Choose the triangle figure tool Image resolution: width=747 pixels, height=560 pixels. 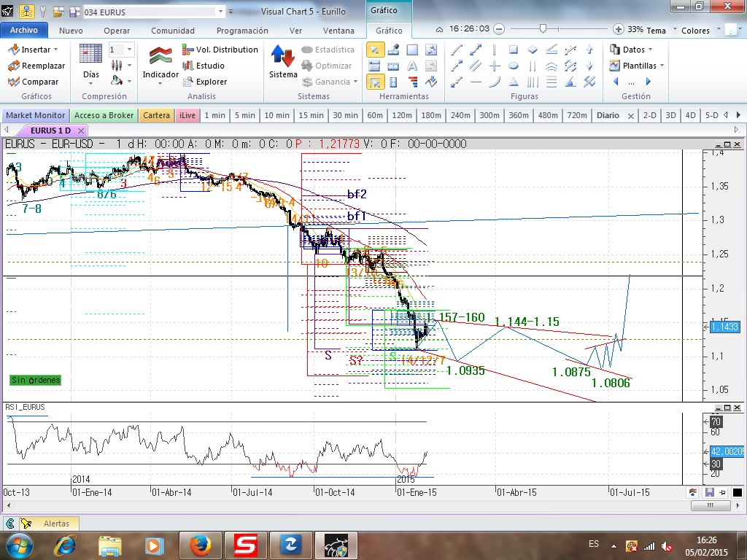tap(514, 82)
